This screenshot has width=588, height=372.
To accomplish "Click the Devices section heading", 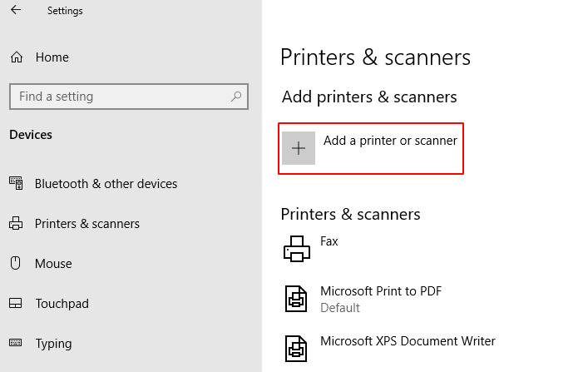I will click(x=31, y=135).
